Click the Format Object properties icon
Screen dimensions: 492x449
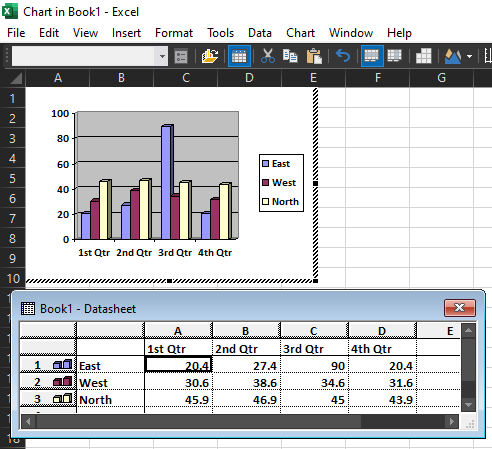181,56
